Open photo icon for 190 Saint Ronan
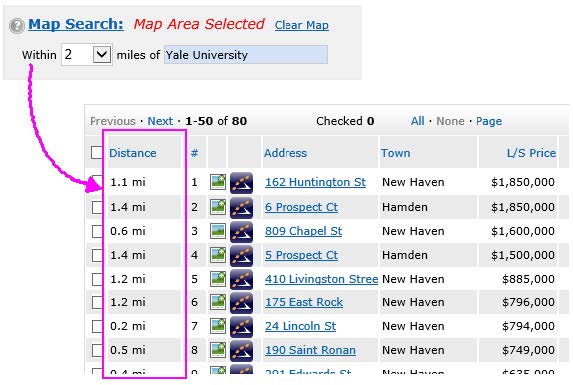 point(218,350)
